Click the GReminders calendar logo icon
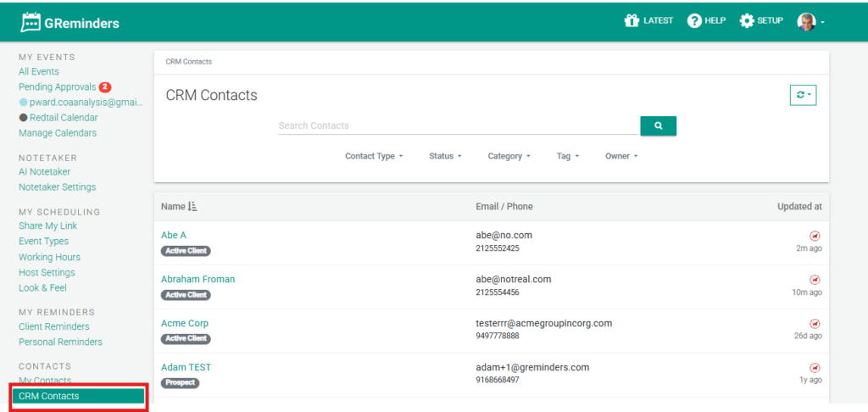This screenshot has height=412, width=868. tap(31, 22)
